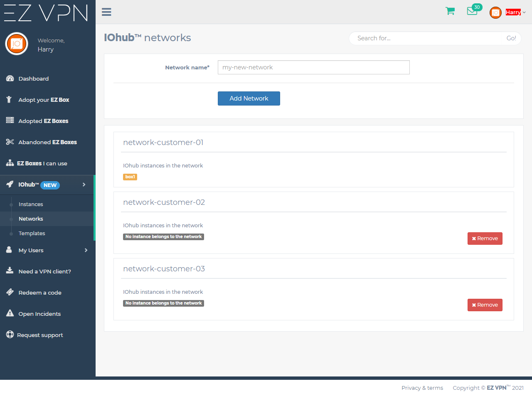Open EZ Boxes I can use
532x396 pixels.
click(x=42, y=163)
